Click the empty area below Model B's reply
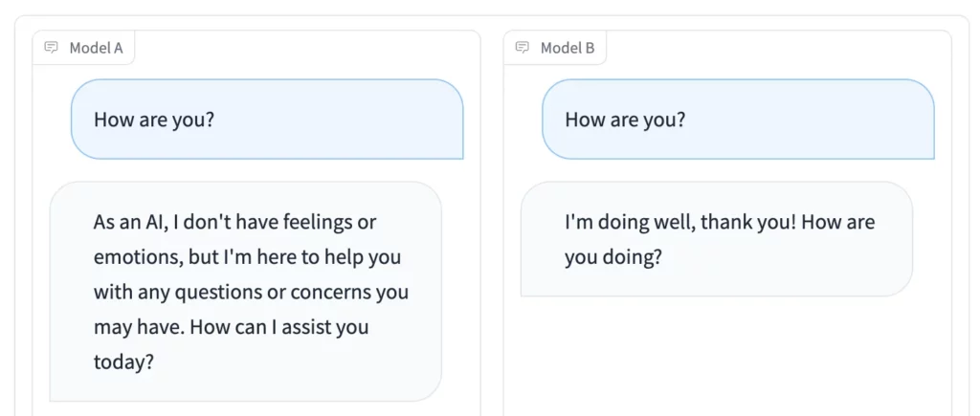980x416 pixels. pyautogui.click(x=727, y=354)
